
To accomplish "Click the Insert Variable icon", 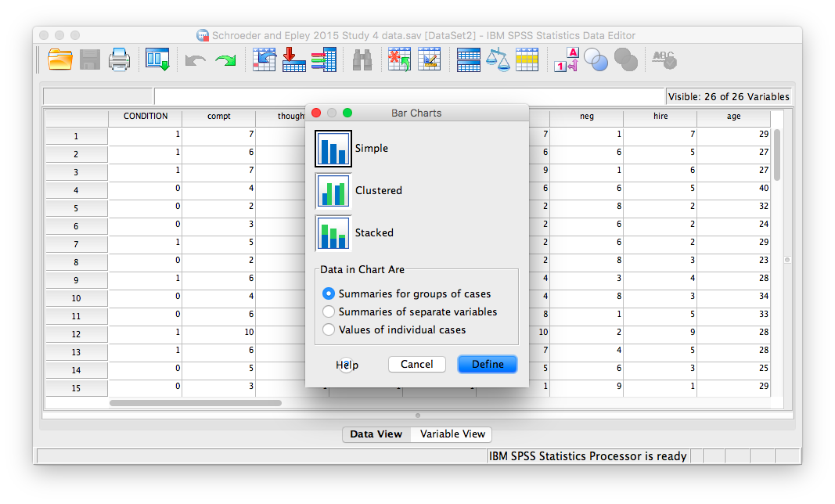I will pyautogui.click(x=429, y=59).
